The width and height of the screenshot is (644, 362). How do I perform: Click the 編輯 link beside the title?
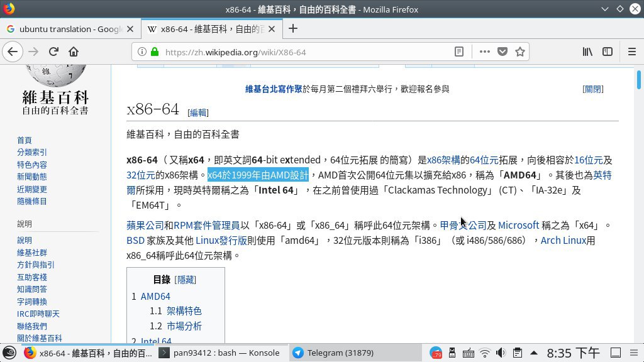pyautogui.click(x=198, y=112)
